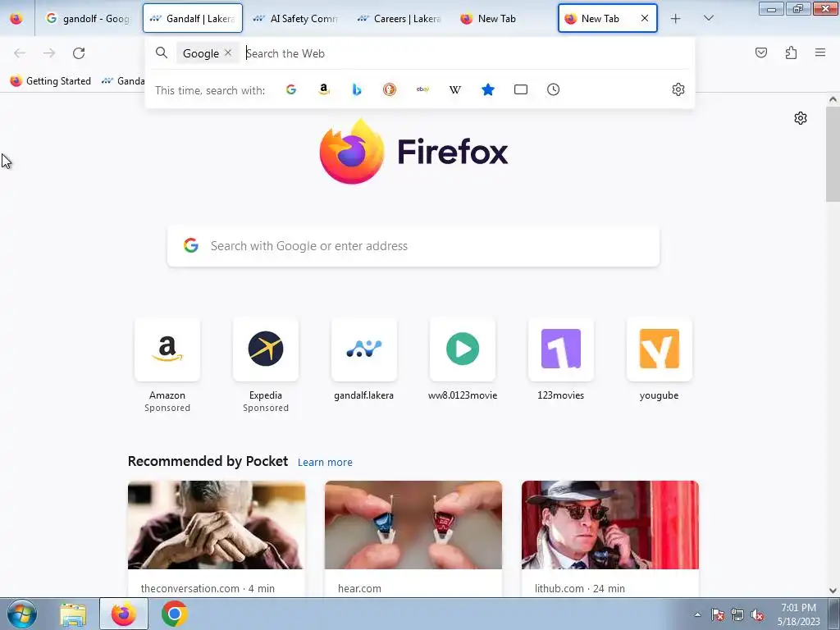Open Google Chrome from the taskbar

(174, 614)
